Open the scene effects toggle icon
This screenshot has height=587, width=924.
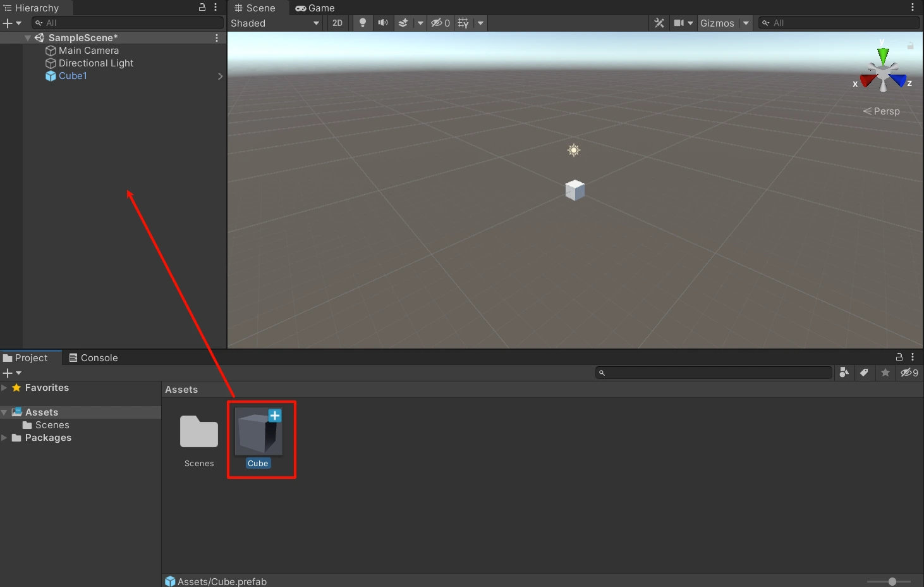pos(403,23)
